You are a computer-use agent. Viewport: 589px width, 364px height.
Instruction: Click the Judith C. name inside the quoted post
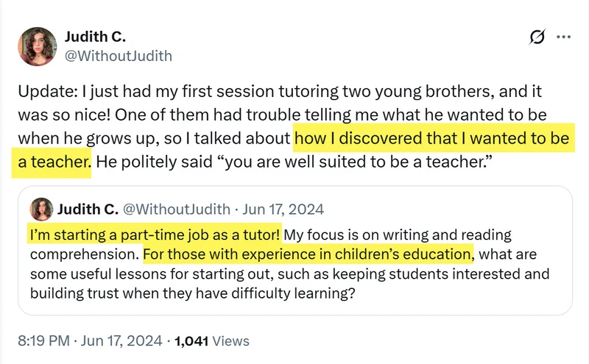[x=88, y=209]
